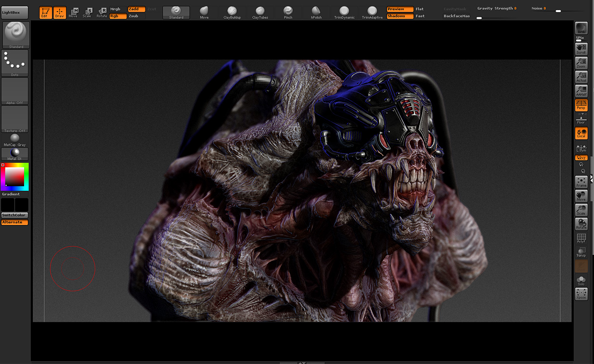The image size is (594, 364).
Task: Adjust the SPix slider
Action: [581, 39]
